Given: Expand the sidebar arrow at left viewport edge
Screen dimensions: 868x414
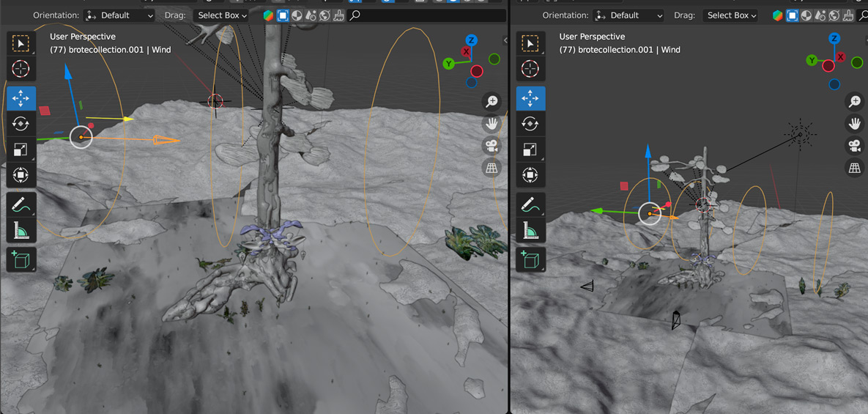Looking at the screenshot, I should (x=505, y=40).
